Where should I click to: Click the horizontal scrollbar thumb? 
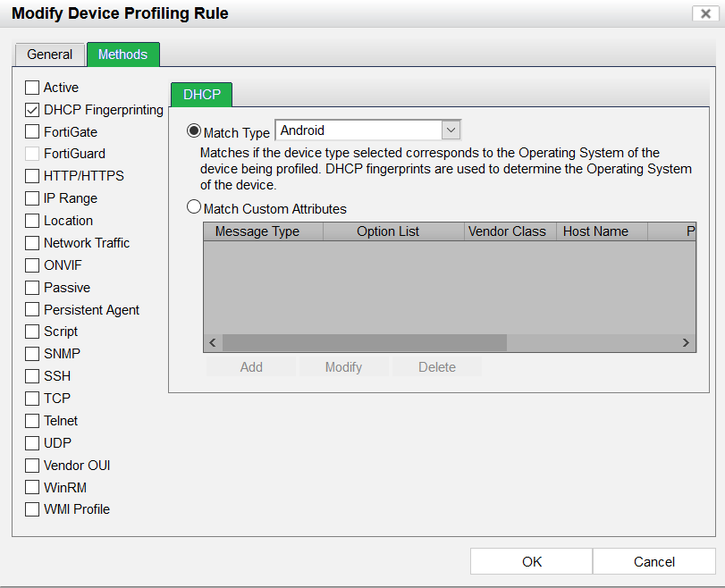(x=364, y=342)
